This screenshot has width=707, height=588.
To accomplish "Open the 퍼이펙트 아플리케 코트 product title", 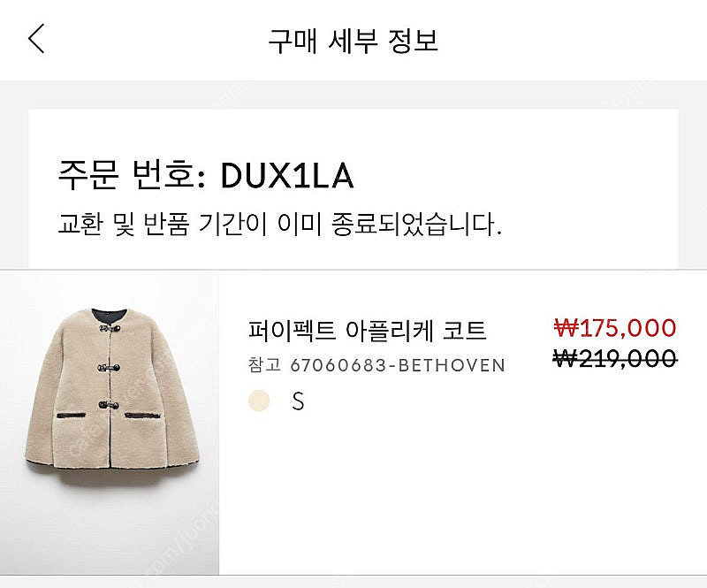I will point(368,330).
